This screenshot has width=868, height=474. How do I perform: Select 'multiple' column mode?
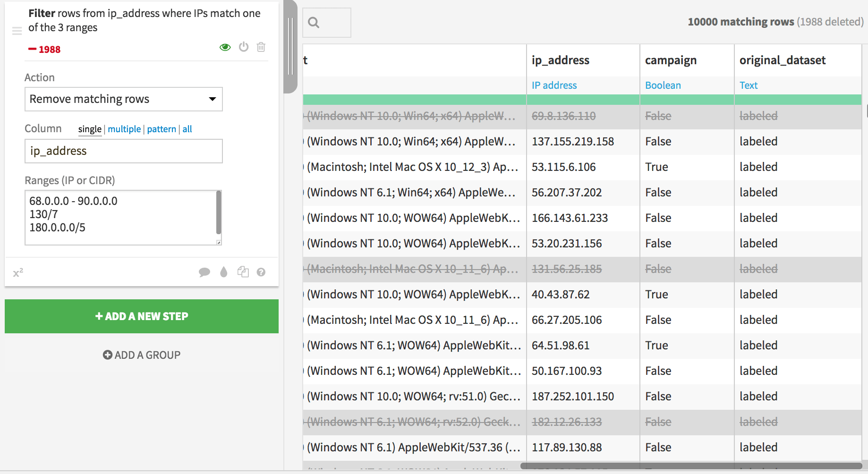[x=124, y=129]
